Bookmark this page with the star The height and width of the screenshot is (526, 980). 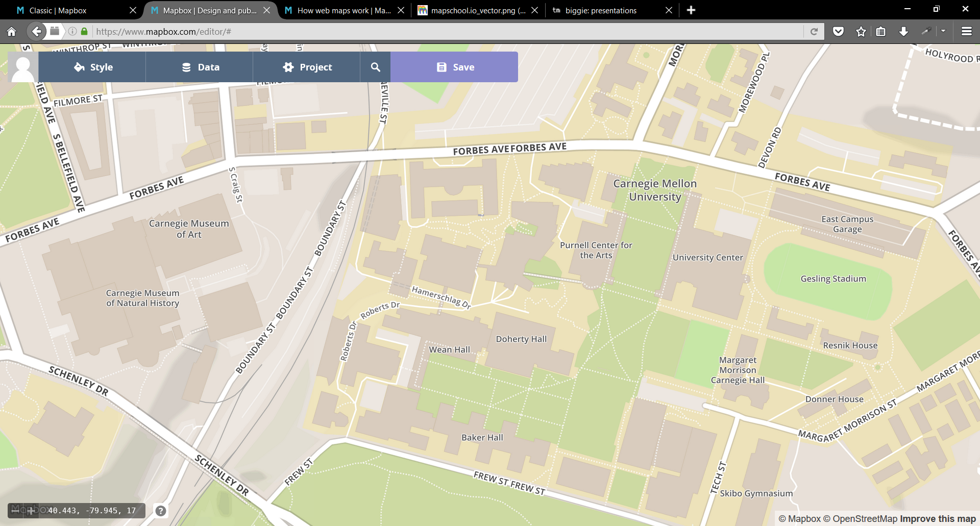[x=861, y=32]
